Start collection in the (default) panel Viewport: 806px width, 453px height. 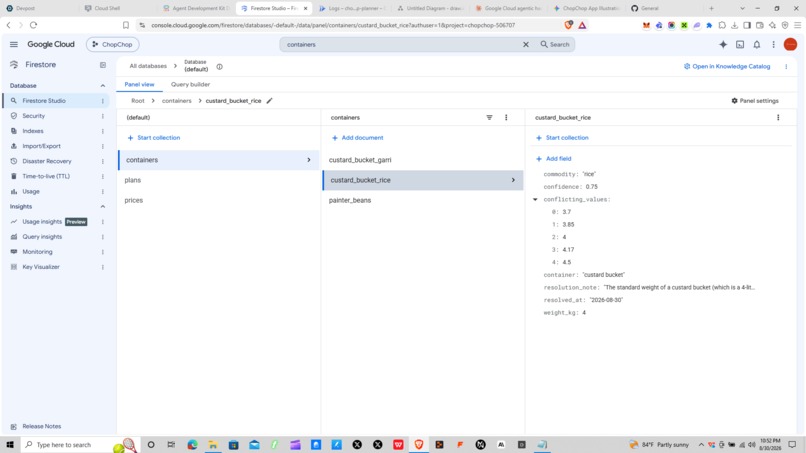pos(154,138)
